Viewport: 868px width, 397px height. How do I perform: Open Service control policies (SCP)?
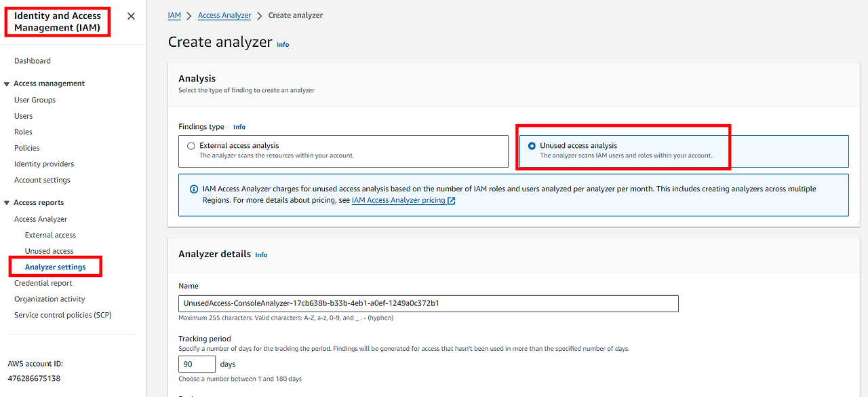tap(63, 316)
